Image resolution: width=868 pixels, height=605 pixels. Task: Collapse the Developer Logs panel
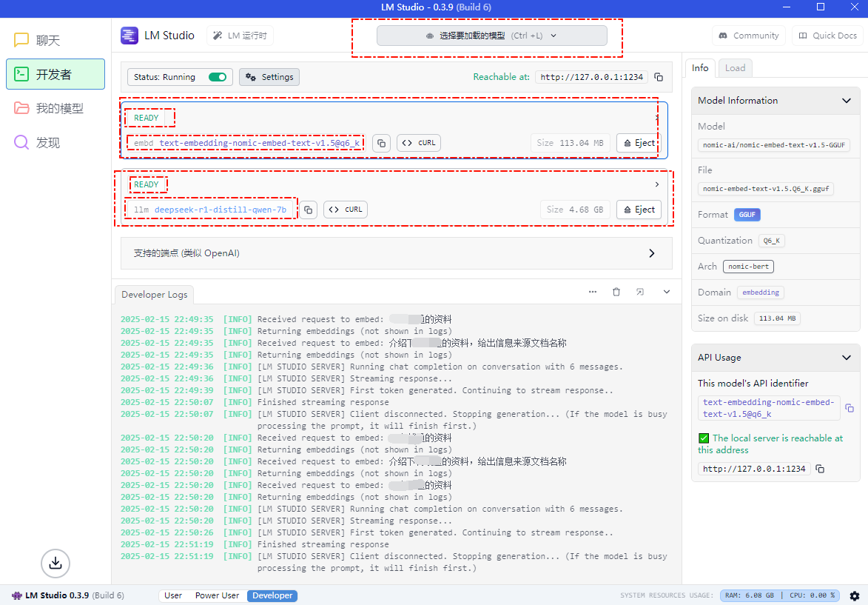[x=667, y=292]
